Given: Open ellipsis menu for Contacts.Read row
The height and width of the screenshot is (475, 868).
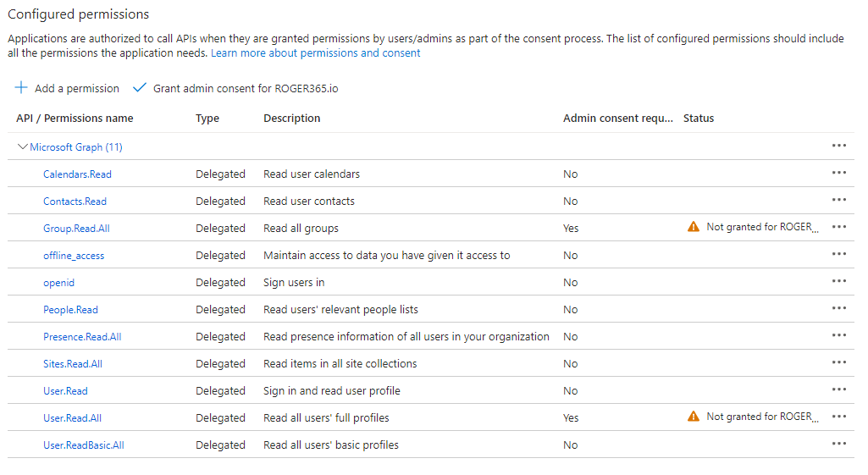Looking at the screenshot, I should (x=838, y=200).
